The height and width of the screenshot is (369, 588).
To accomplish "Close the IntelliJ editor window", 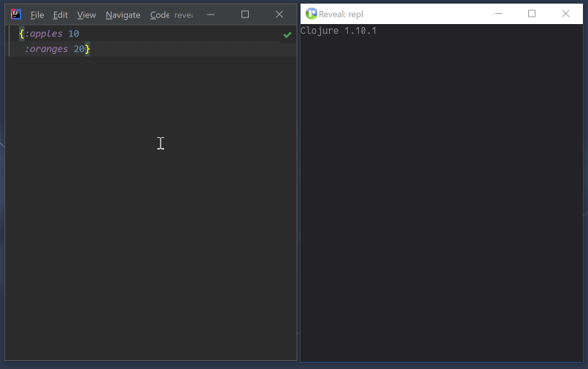I will tap(279, 15).
